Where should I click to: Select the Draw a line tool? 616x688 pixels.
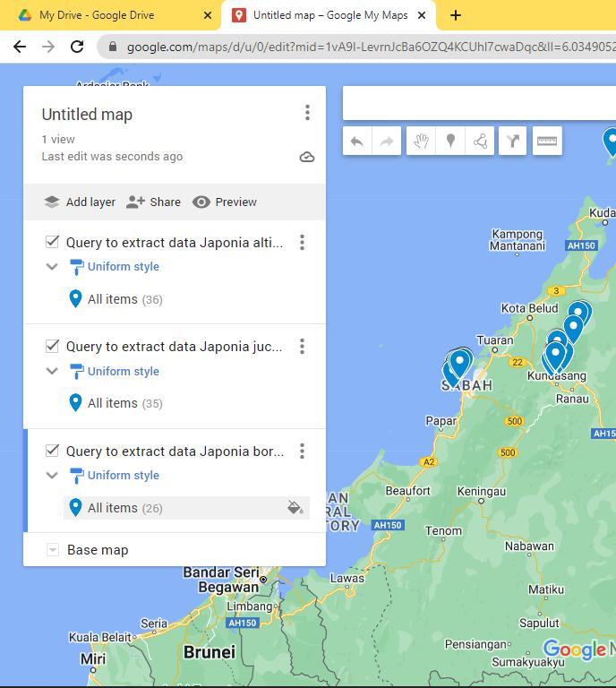[x=480, y=141]
